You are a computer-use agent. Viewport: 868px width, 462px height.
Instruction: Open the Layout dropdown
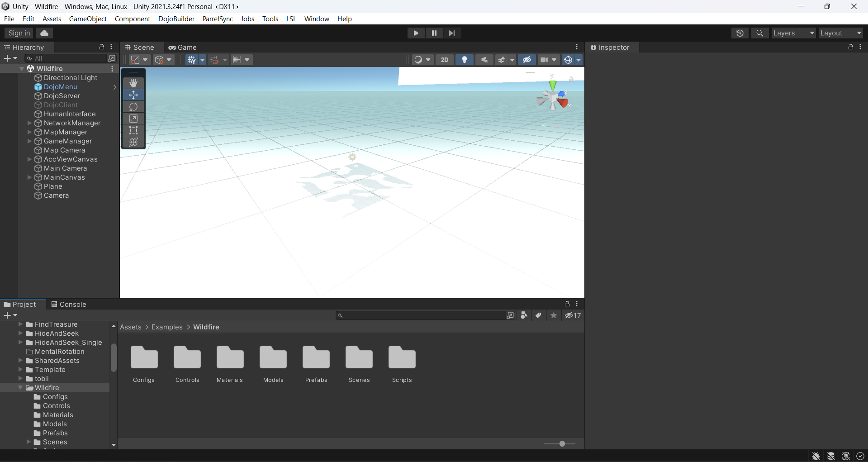[x=840, y=33]
